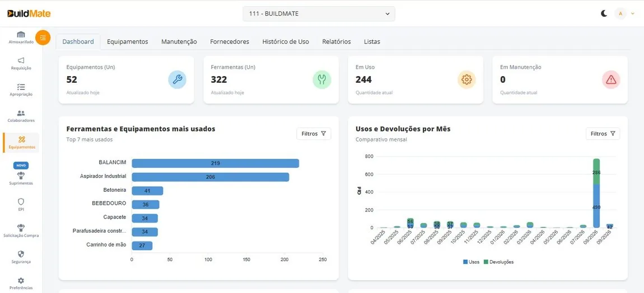The width and height of the screenshot is (644, 293).
Task: Open the user avatar menu
Action: click(625, 13)
